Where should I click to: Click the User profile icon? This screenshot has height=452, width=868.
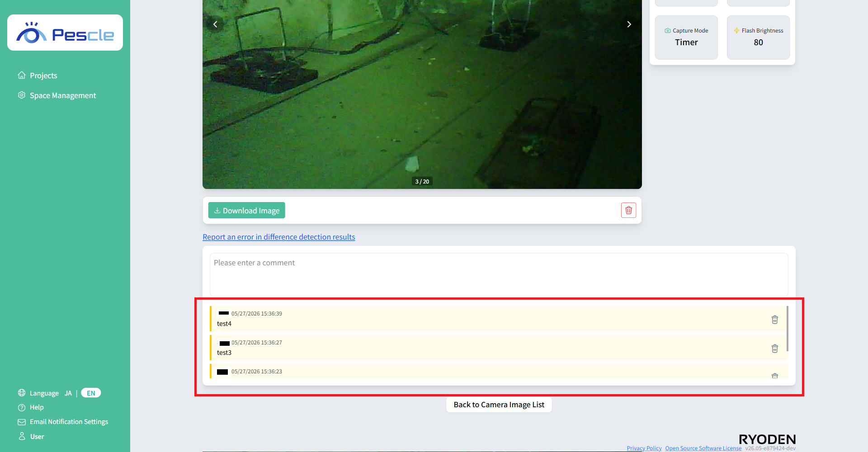(22, 436)
